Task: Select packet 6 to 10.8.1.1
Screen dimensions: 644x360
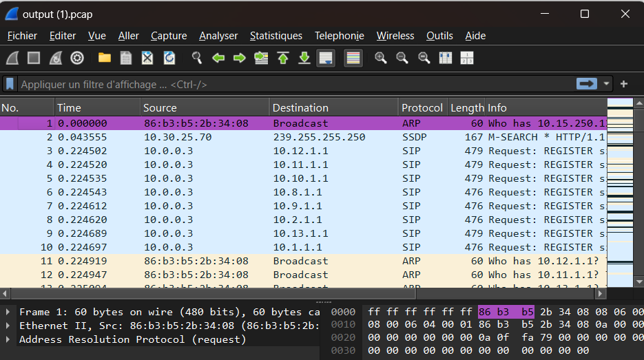Action: [x=303, y=192]
